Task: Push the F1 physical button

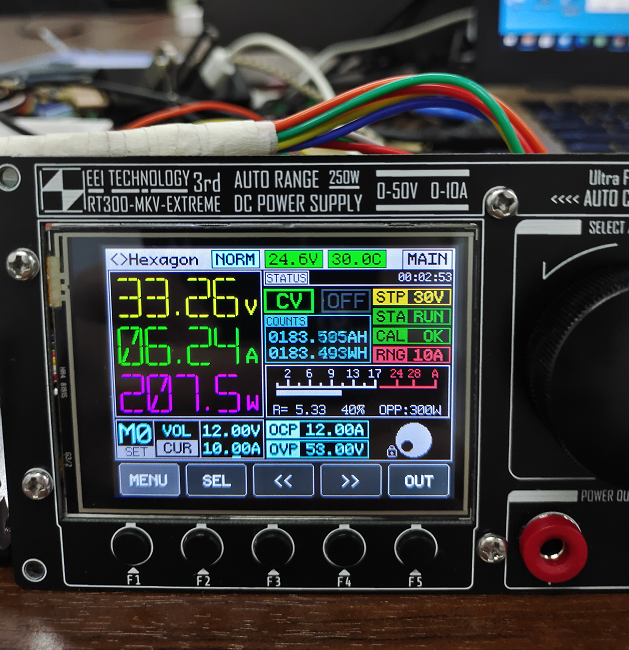Action: (132, 546)
